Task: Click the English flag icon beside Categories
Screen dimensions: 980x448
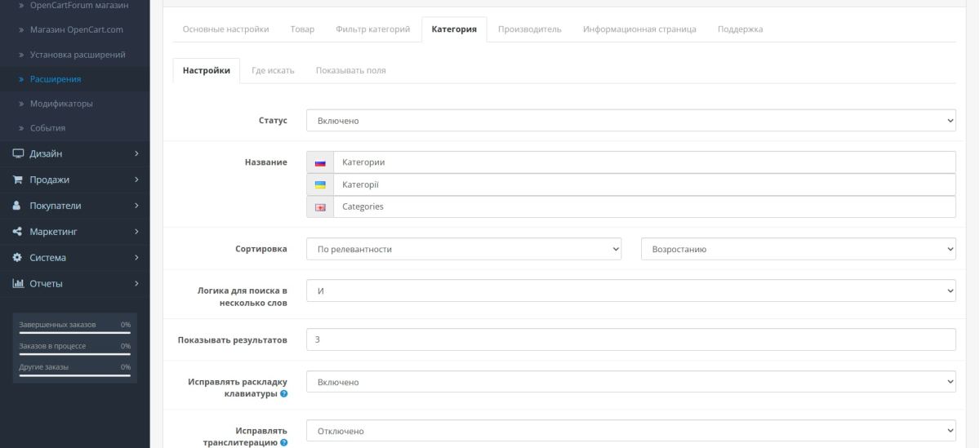Action: click(320, 207)
